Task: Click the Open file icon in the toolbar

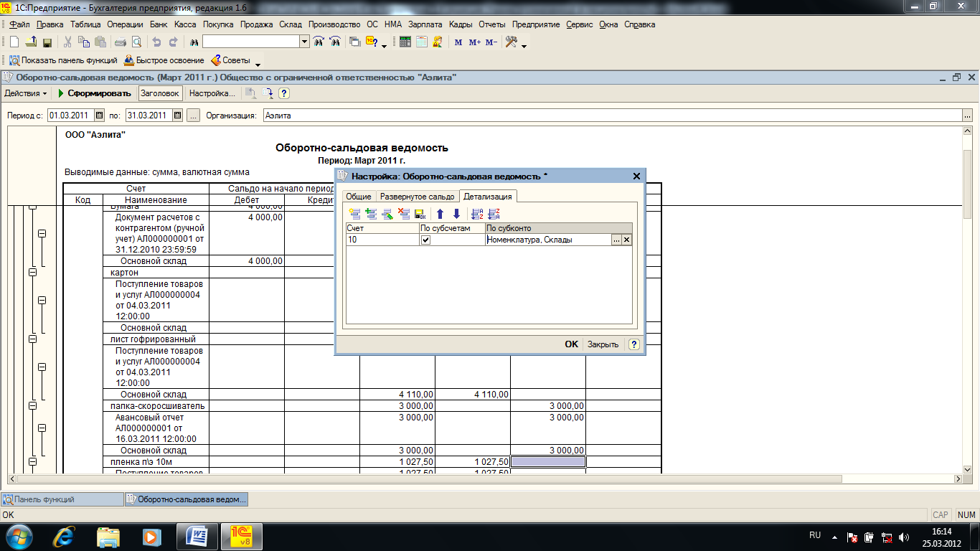Action: 31,42
